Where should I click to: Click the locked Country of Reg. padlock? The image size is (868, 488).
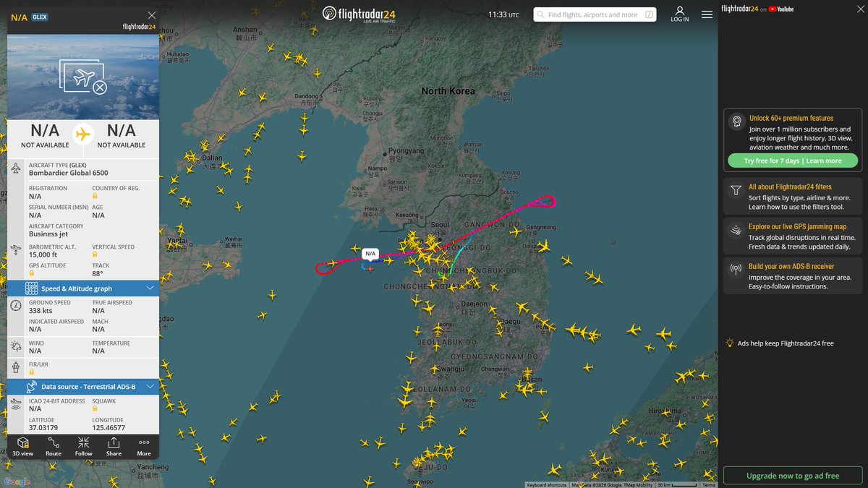tap(95, 196)
